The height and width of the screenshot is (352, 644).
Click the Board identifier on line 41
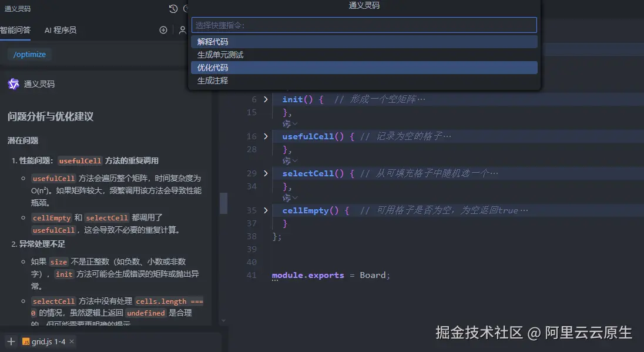pos(373,275)
